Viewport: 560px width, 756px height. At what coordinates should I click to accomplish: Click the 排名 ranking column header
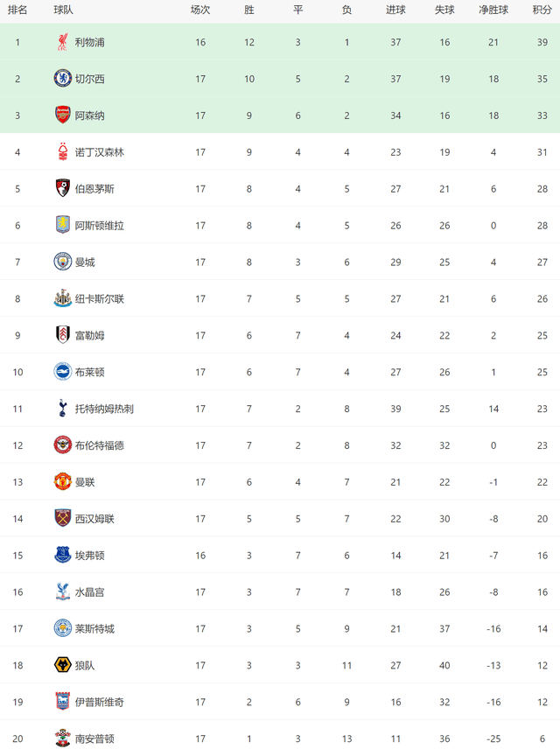[x=17, y=10]
